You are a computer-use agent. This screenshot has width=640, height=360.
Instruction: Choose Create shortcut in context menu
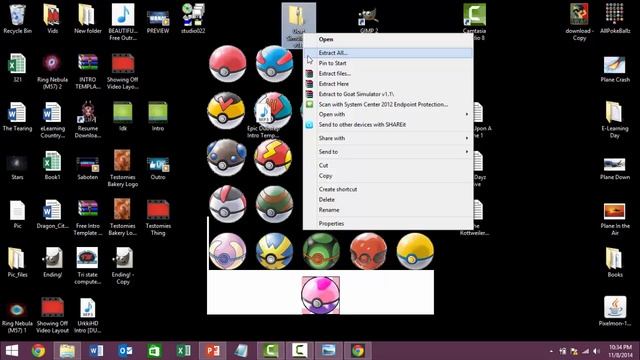(x=388, y=189)
